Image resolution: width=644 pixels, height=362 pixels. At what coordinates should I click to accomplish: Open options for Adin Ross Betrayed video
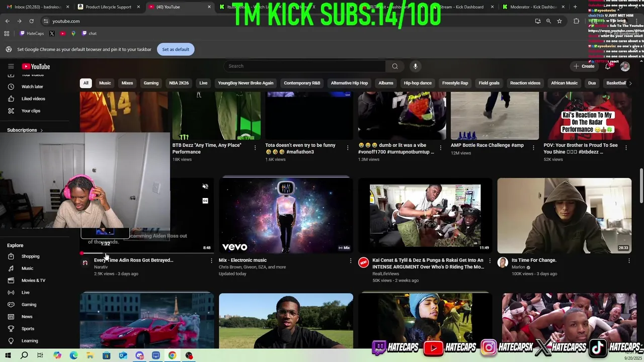pyautogui.click(x=211, y=260)
